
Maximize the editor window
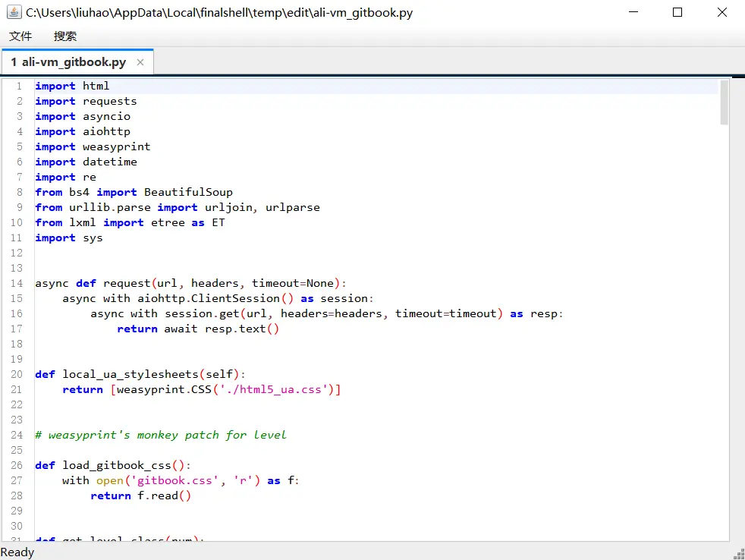pyautogui.click(x=677, y=12)
